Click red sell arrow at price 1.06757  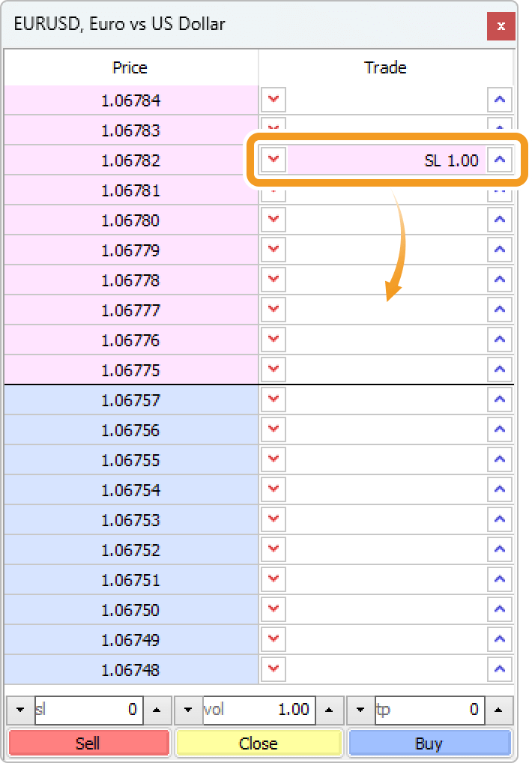(x=273, y=399)
